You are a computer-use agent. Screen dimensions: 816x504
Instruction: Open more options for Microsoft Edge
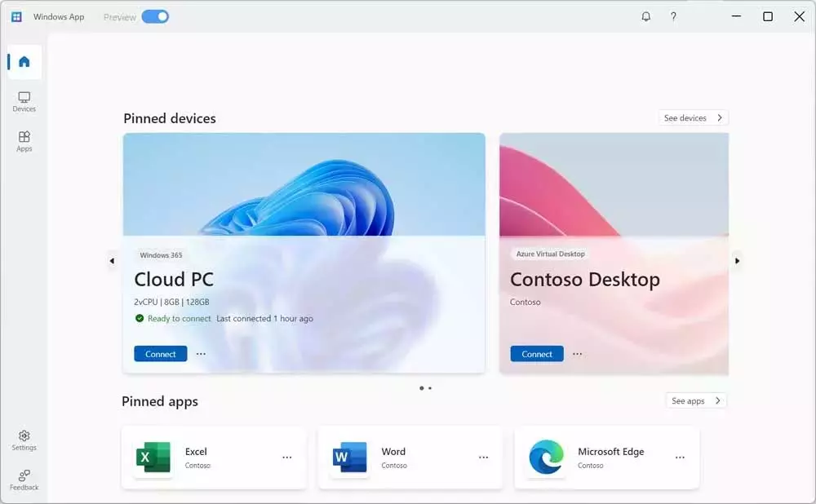680,458
